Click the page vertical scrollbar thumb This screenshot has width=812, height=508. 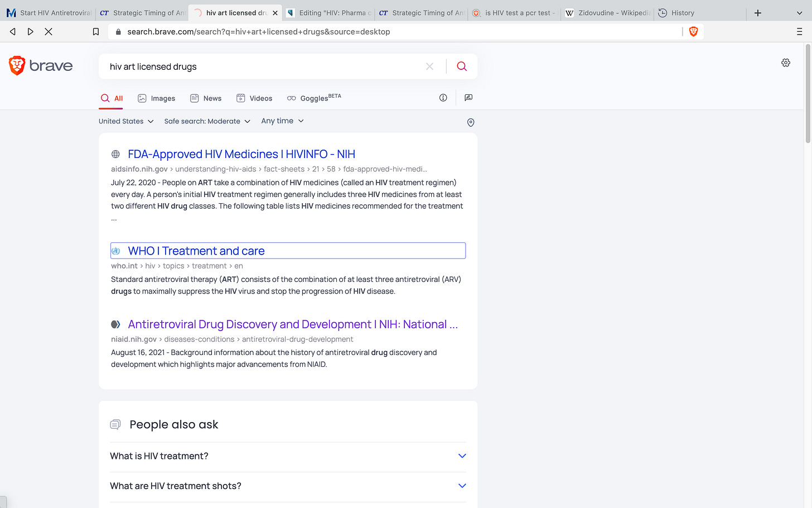(x=808, y=93)
